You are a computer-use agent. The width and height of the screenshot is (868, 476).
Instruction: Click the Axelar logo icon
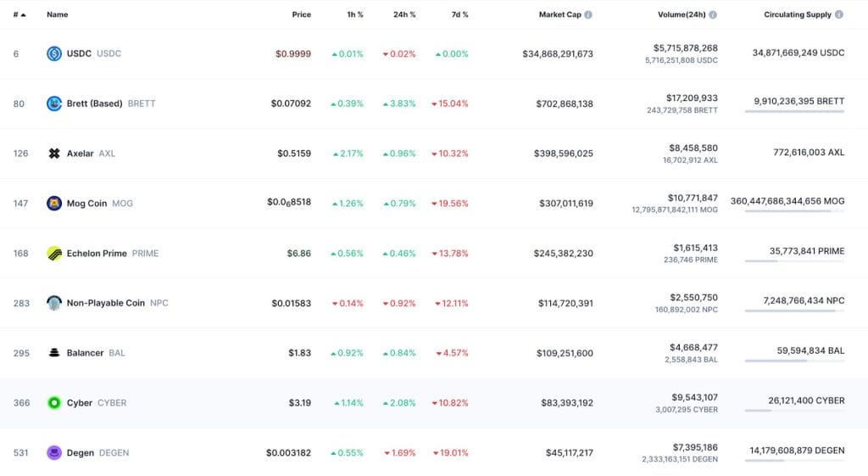pyautogui.click(x=54, y=154)
